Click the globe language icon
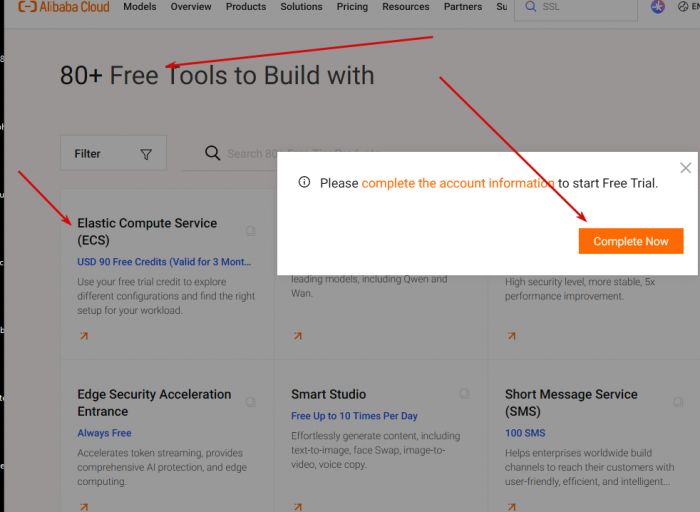This screenshot has height=512, width=700. 683,7
